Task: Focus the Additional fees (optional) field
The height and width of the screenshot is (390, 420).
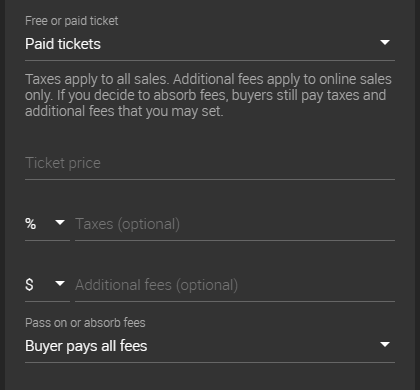Action: (235, 285)
